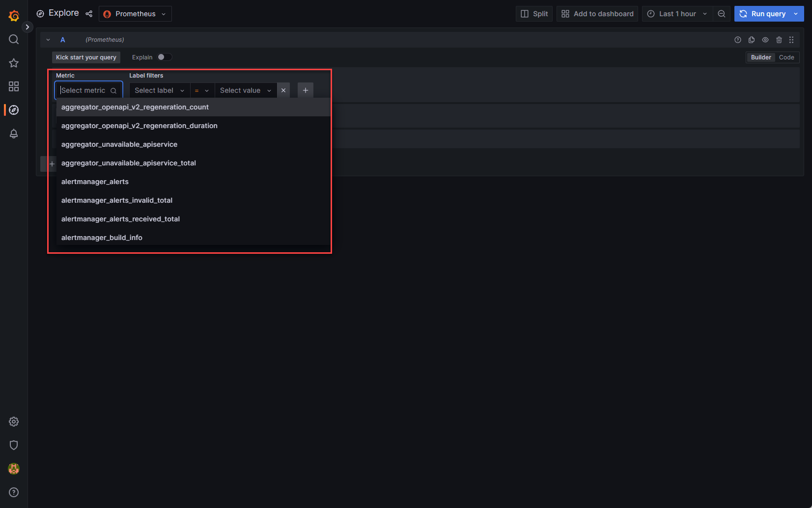This screenshot has height=508, width=812.
Task: Open the Prometheus data source dropdown
Action: (x=135, y=14)
